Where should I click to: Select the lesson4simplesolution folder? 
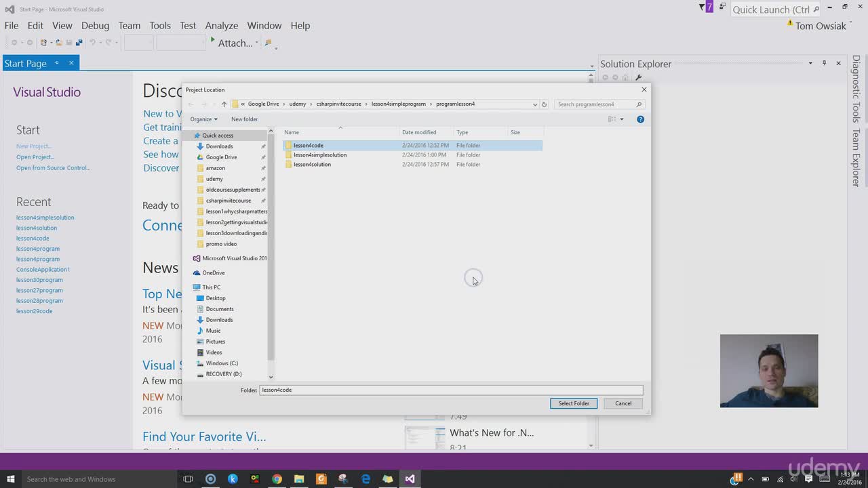(320, 155)
